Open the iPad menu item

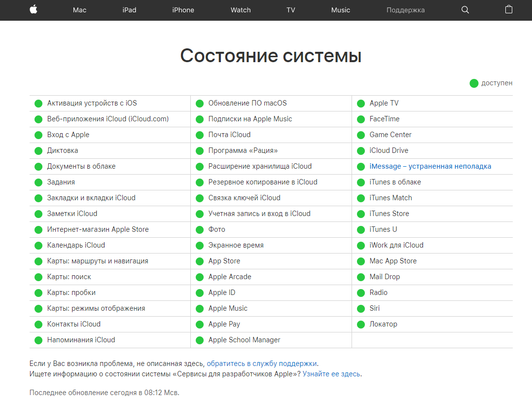pos(129,10)
